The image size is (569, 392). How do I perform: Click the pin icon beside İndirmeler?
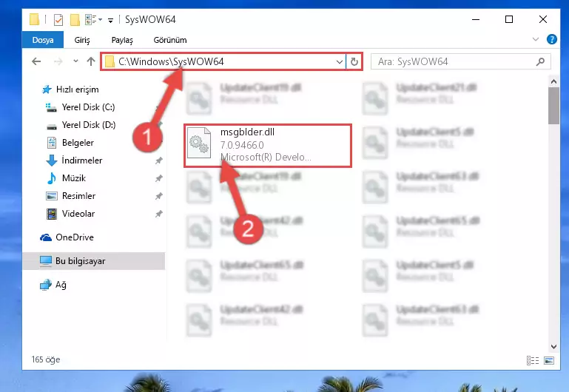tap(159, 160)
